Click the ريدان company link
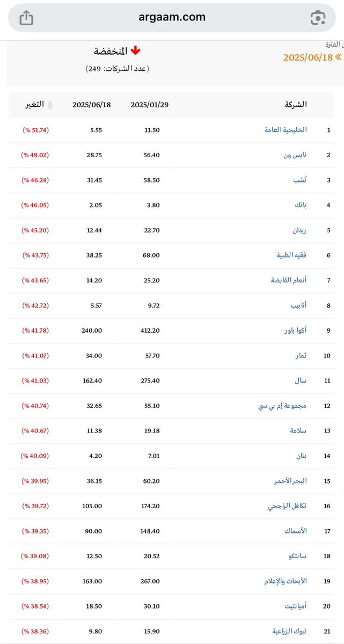Image resolution: width=344 pixels, height=644 pixels. point(299,230)
